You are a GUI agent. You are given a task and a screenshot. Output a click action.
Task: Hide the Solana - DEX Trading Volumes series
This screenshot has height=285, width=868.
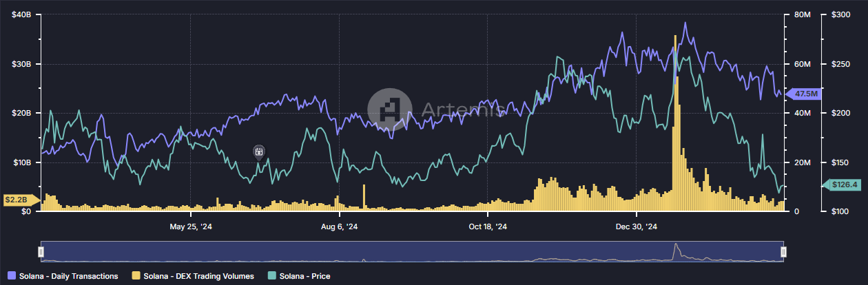(198, 276)
